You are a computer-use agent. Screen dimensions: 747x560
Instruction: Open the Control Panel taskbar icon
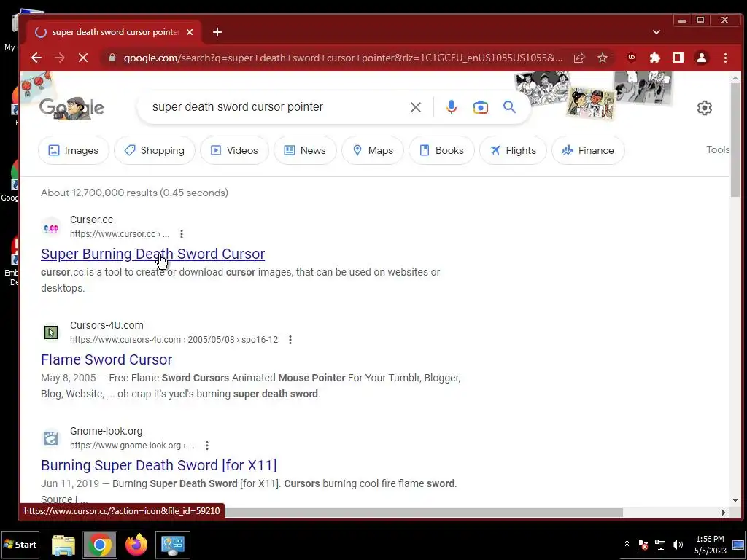tap(172, 545)
